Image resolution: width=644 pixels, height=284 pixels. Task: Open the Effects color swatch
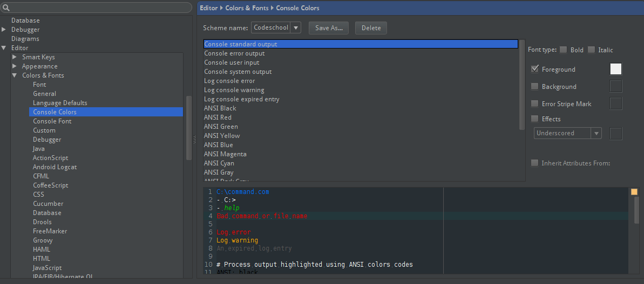[x=616, y=134]
